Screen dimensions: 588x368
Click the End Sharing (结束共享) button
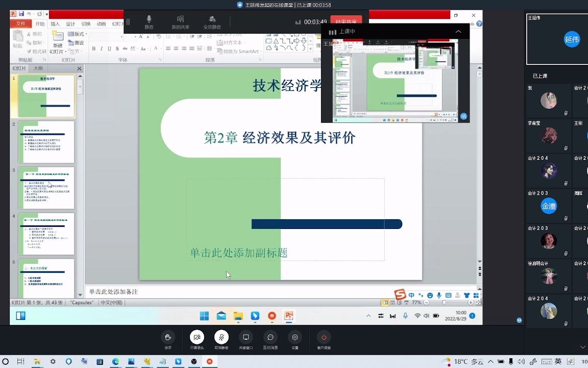point(346,22)
